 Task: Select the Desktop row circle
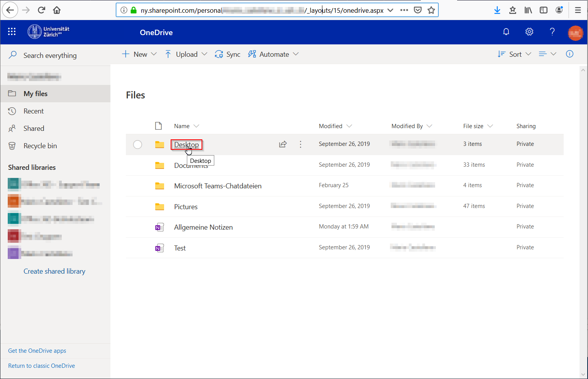(x=137, y=144)
